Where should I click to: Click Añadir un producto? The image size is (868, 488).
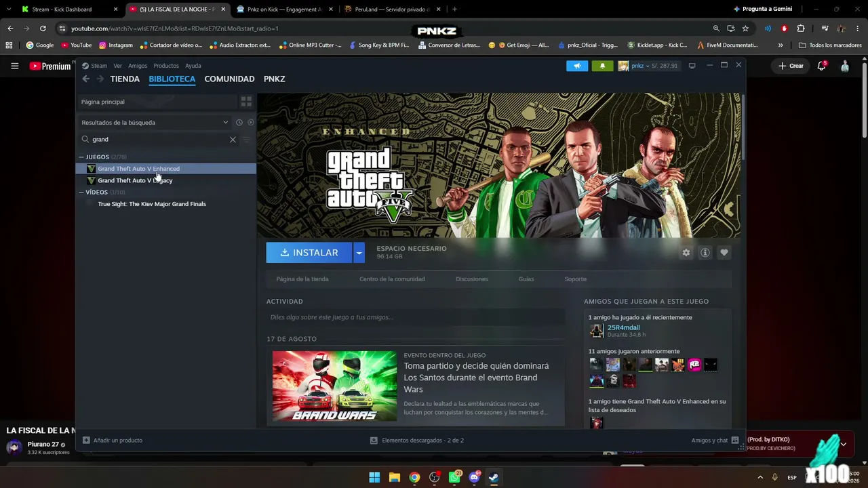pyautogui.click(x=113, y=441)
